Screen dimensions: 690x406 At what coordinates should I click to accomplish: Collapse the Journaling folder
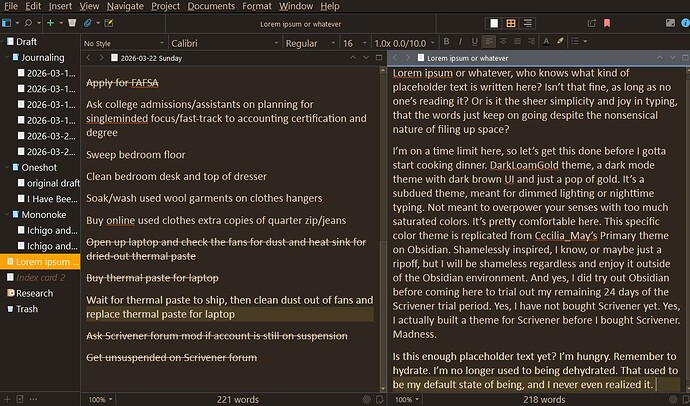(x=7, y=58)
